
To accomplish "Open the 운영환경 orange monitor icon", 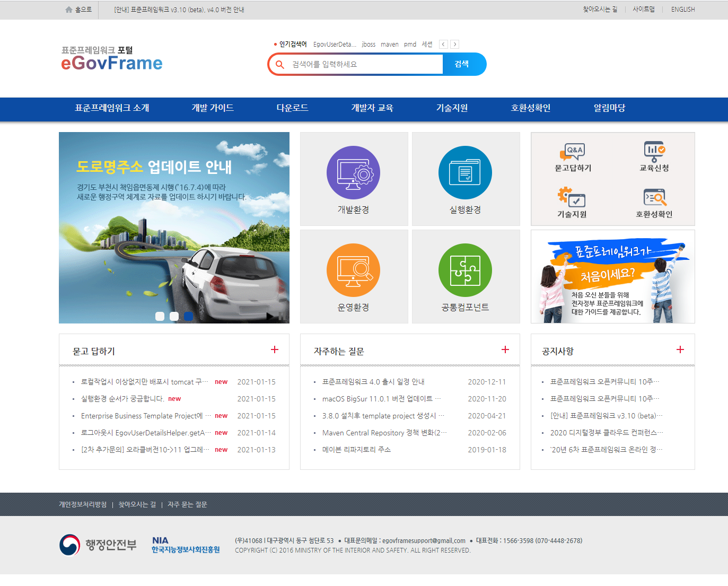I will (353, 270).
